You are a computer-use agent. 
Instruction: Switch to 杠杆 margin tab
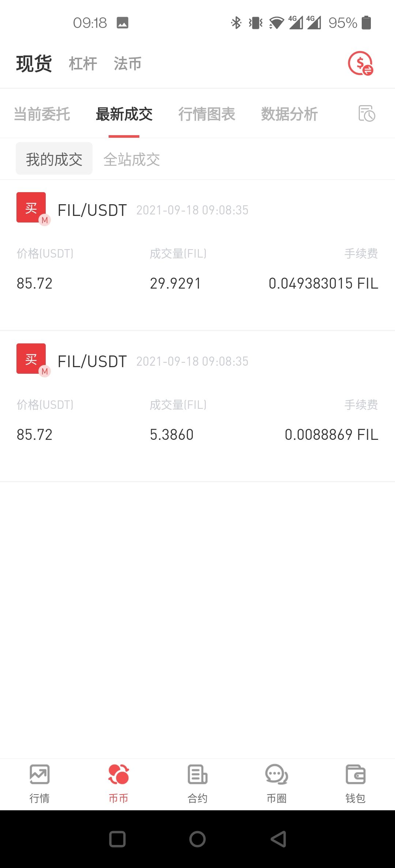click(83, 64)
